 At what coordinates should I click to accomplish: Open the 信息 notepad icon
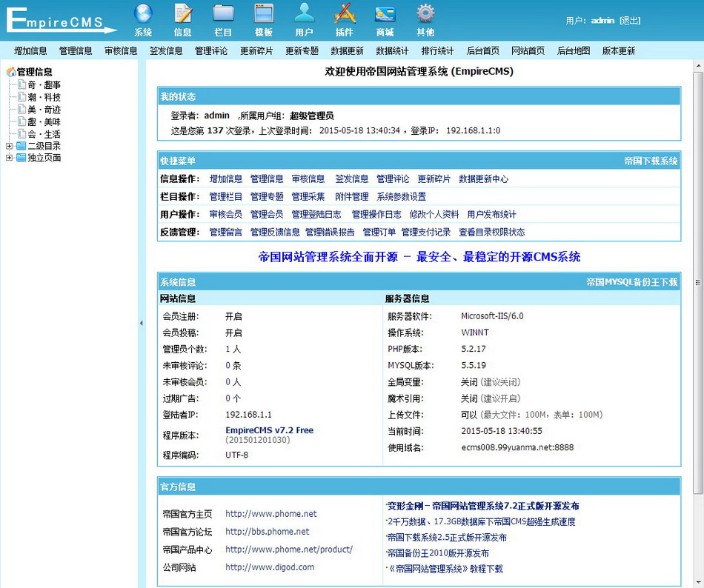pyautogui.click(x=183, y=13)
